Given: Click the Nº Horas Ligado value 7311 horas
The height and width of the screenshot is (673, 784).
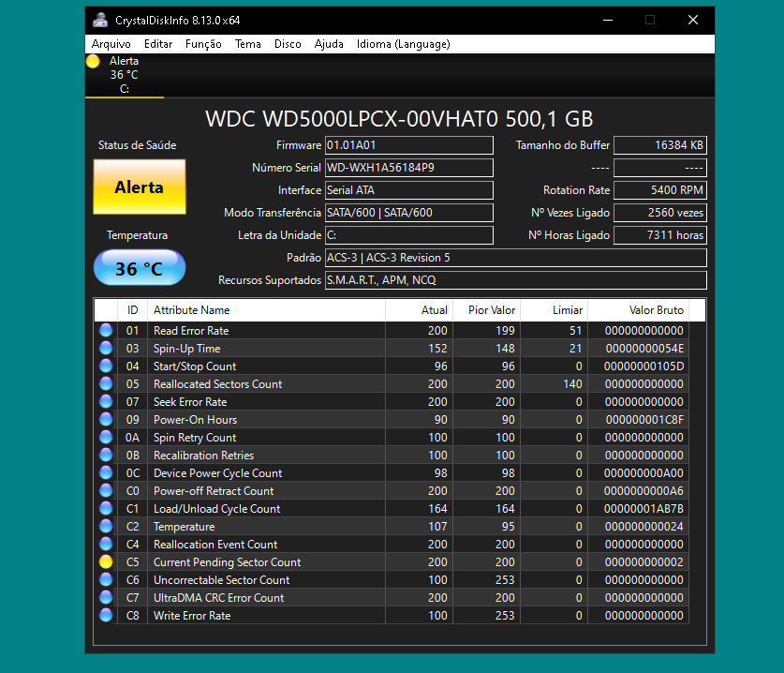Looking at the screenshot, I should [660, 235].
